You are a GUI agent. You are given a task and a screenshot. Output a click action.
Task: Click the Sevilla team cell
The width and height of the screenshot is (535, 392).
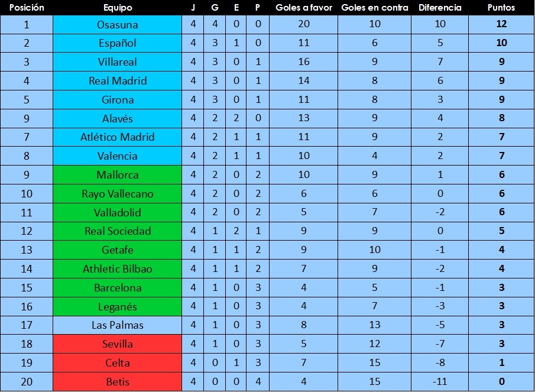click(x=118, y=344)
